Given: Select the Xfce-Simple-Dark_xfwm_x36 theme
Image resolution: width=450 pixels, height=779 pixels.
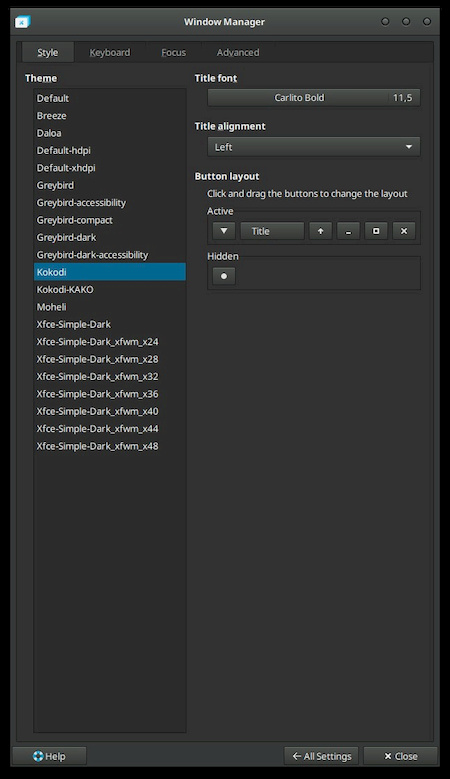Looking at the screenshot, I should point(110,394).
